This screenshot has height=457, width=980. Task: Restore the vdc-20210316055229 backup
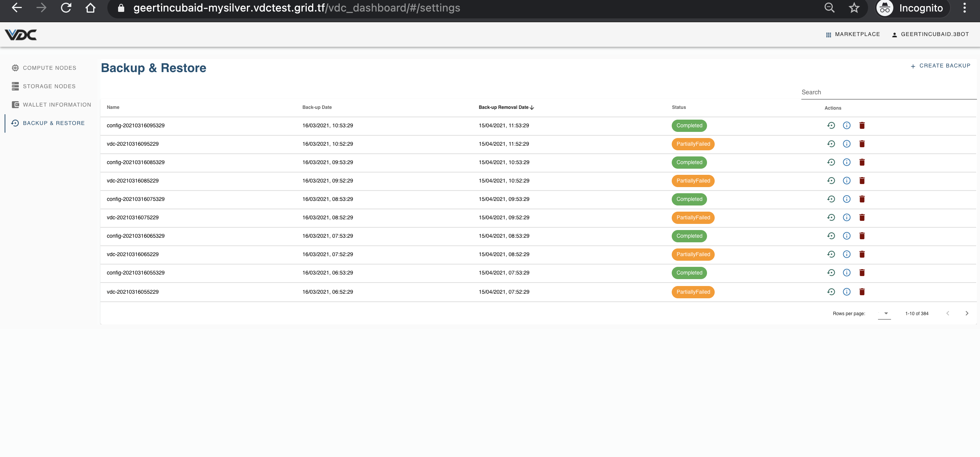(831, 292)
